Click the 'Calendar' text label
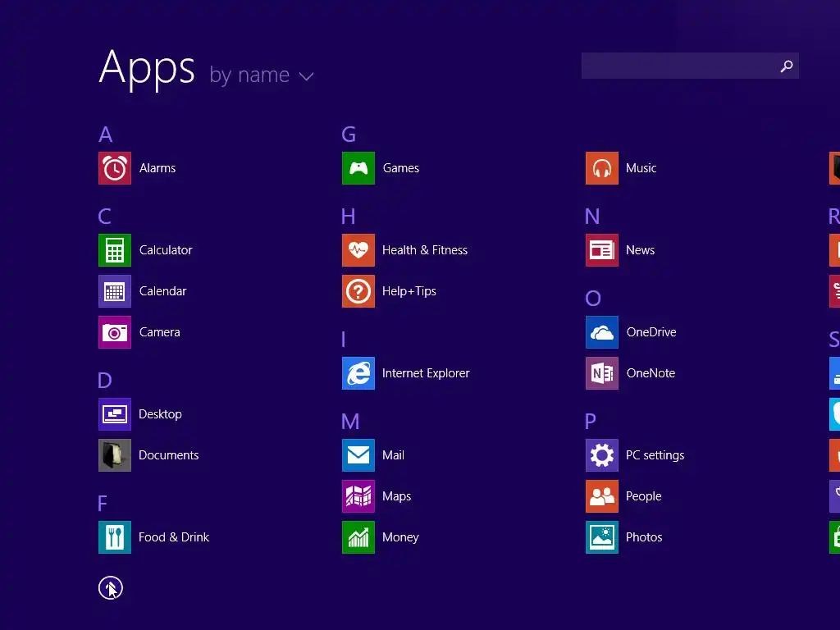Viewport: 840px width, 630px height. click(163, 291)
